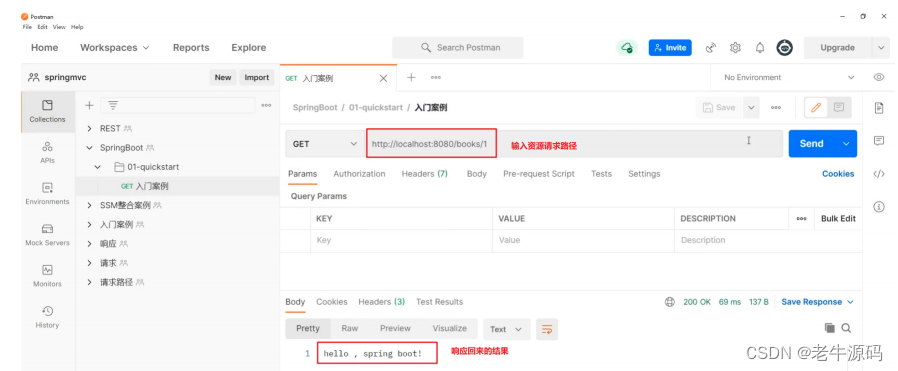Open params table column options ellipsis
This screenshot has width=898, height=371.
pos(801,219)
